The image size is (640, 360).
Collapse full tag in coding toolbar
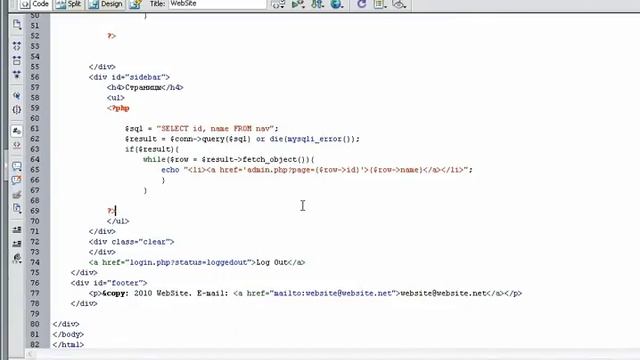[17, 46]
